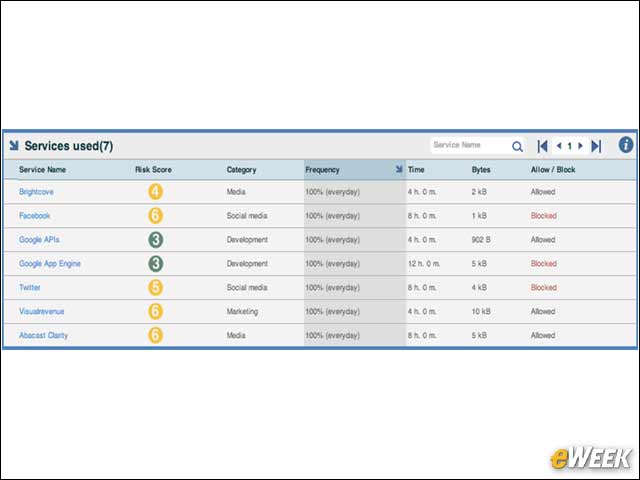640x480 pixels.
Task: Select the 902 B bytes value
Action: point(481,240)
